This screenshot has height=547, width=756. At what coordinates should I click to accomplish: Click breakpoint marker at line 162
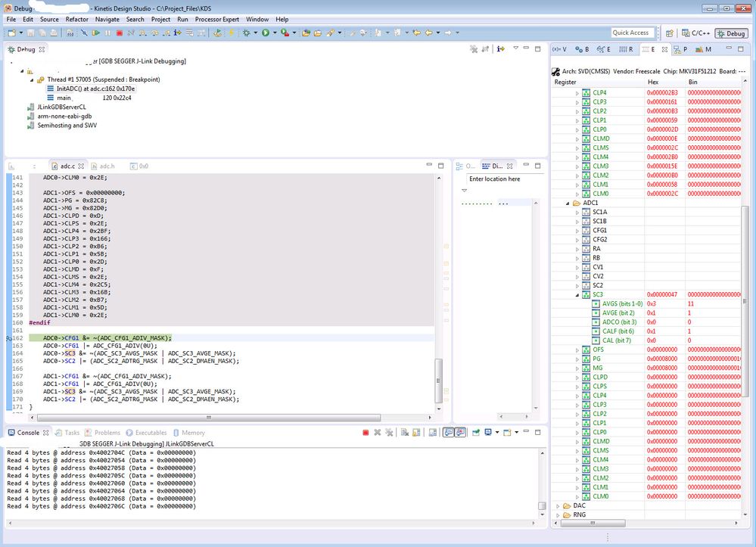point(8,338)
